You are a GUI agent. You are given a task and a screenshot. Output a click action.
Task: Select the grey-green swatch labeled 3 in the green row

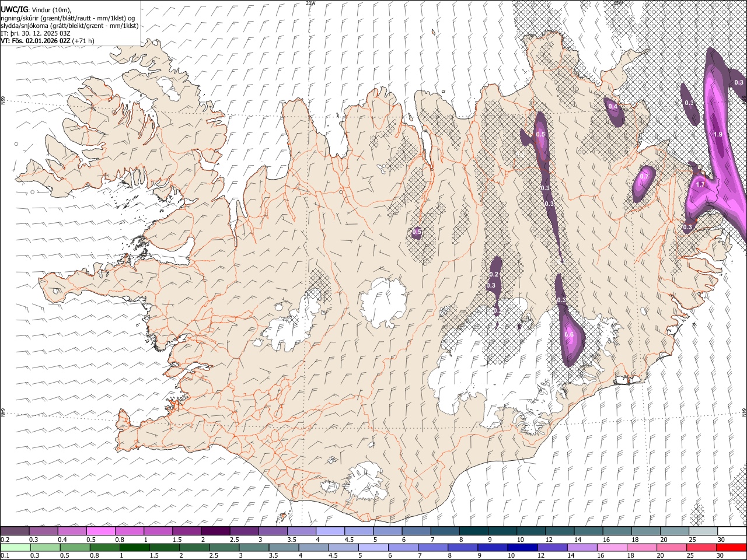(x=253, y=547)
